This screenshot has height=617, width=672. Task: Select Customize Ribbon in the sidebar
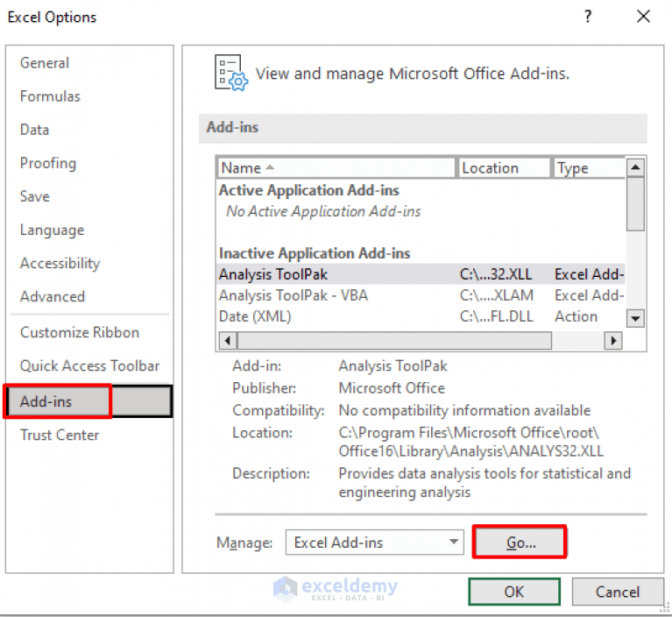point(80,332)
